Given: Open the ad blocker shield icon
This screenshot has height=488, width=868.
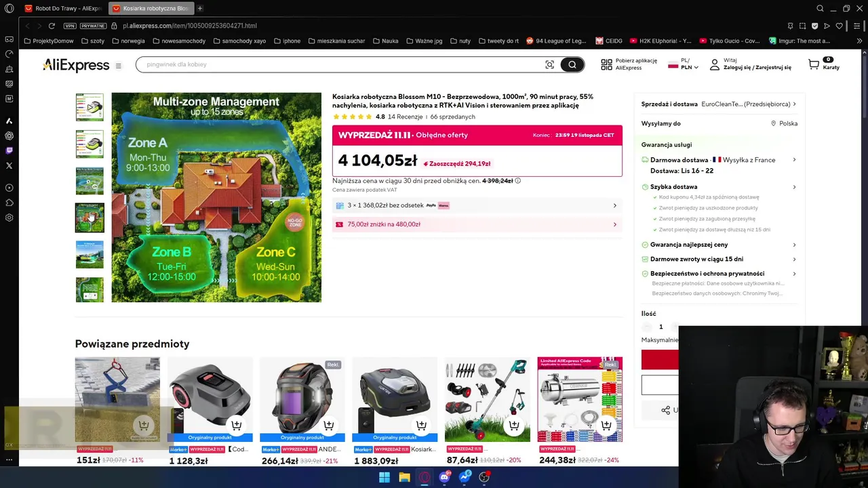Looking at the screenshot, I should pyautogui.click(x=814, y=26).
